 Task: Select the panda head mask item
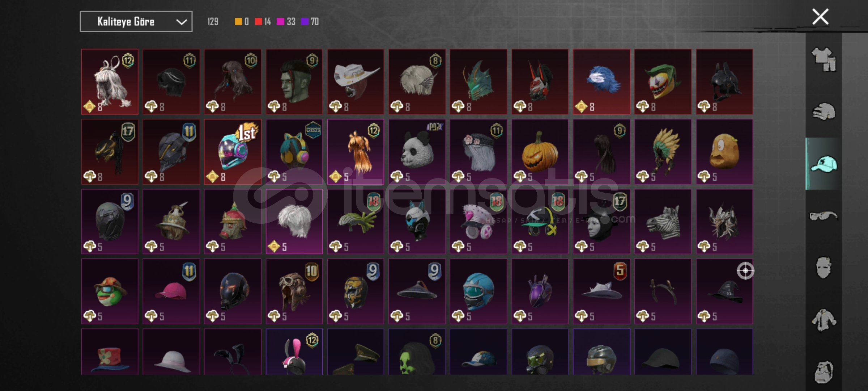point(417,152)
